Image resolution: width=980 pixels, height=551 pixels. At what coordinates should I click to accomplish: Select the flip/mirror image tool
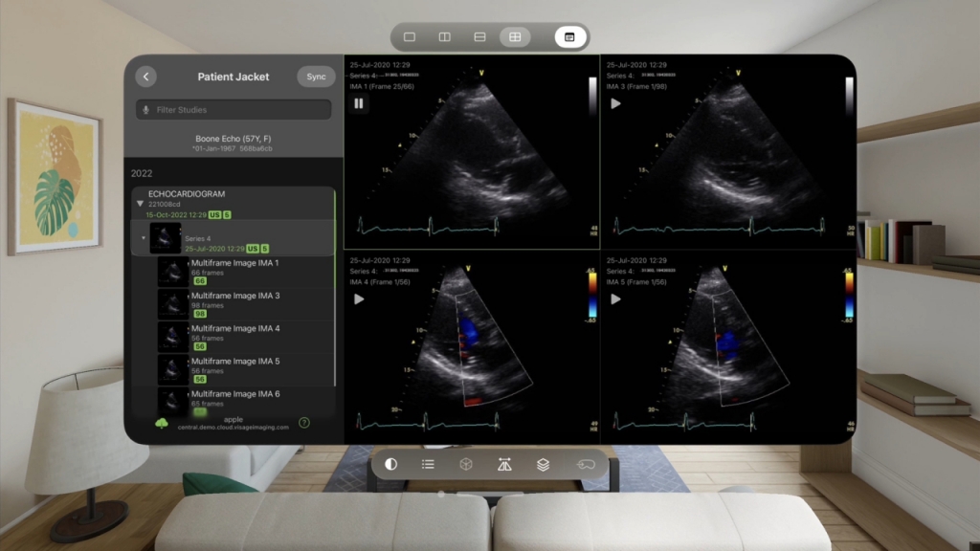point(504,464)
